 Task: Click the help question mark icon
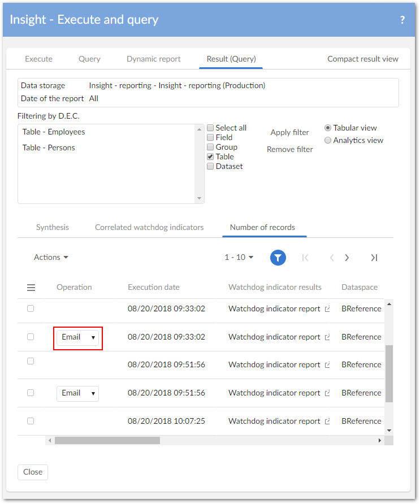pyautogui.click(x=402, y=20)
